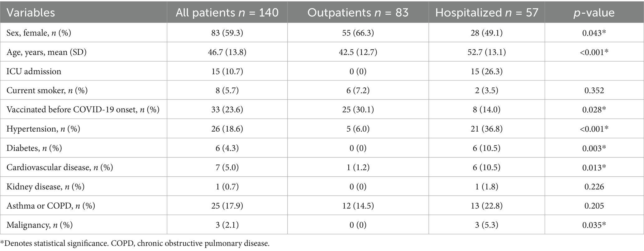Click the Hypertension row label
Viewport: 644px width, 251px height.
43,129
